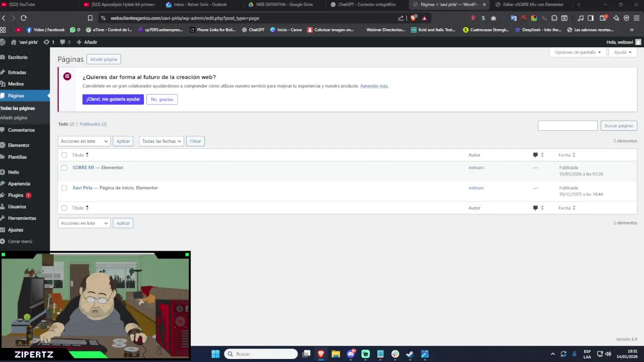Image resolution: width=644 pixels, height=362 pixels.
Task: Visit the 'xavi pirla' site home icon
Action: 14,42
